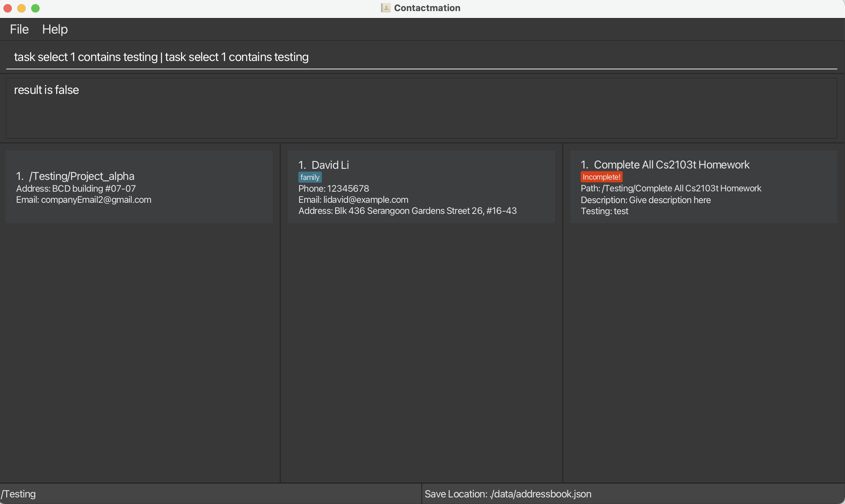Click the red close window button
This screenshot has width=845, height=504.
pos(8,8)
